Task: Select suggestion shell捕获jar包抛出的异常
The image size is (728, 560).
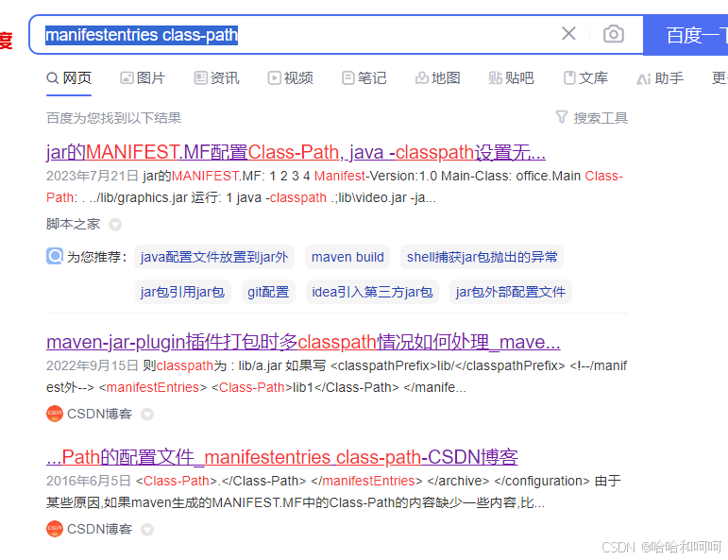Action: click(x=482, y=257)
